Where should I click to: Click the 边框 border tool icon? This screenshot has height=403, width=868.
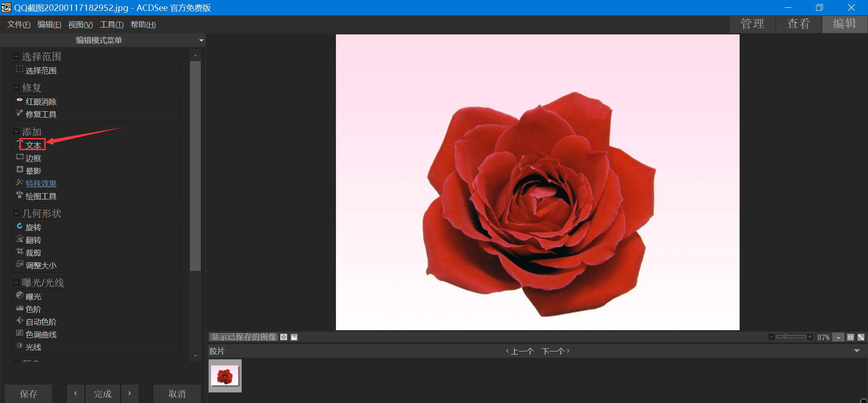(19, 157)
